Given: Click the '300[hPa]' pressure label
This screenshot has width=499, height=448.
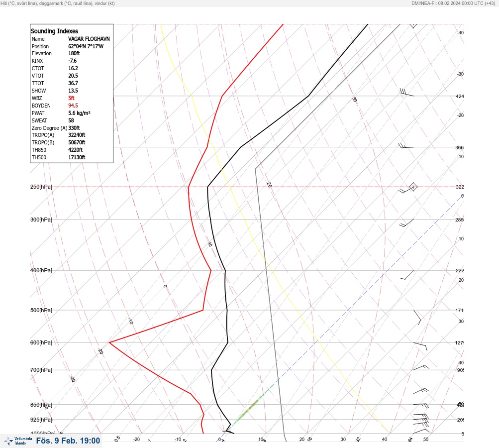Looking at the screenshot, I should (41, 220).
